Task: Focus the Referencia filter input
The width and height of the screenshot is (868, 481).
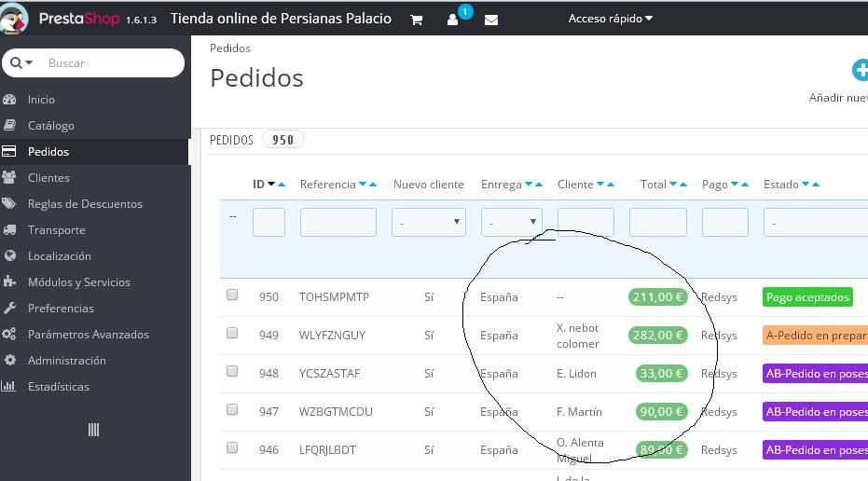Action: click(338, 222)
